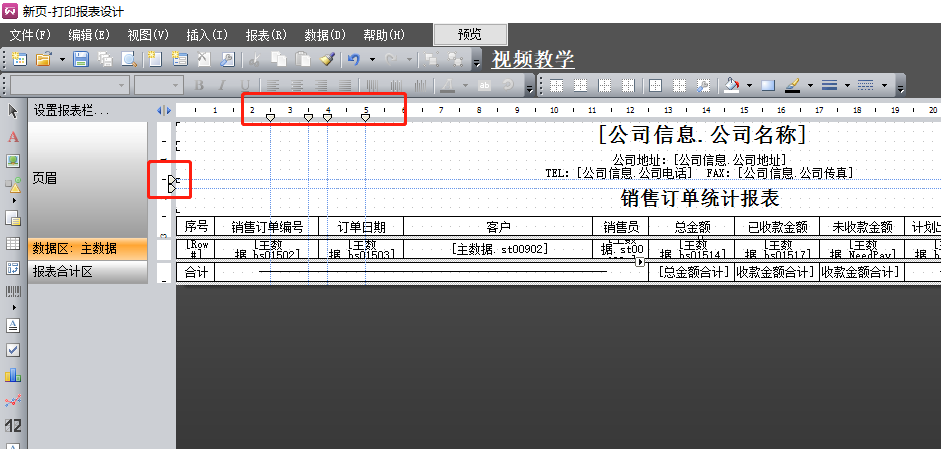Open the font name dropdown
This screenshot has height=449, width=941.
pyautogui.click(x=123, y=85)
